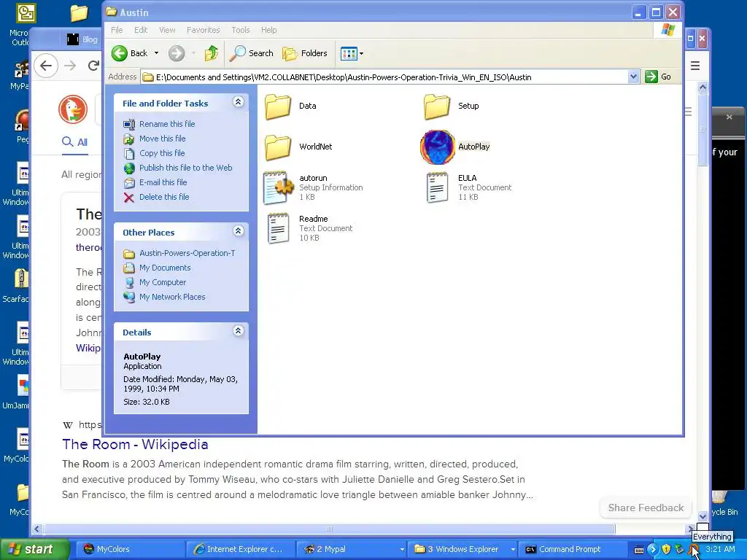747x560 pixels.
Task: Open the Tools menu
Action: 241,30
